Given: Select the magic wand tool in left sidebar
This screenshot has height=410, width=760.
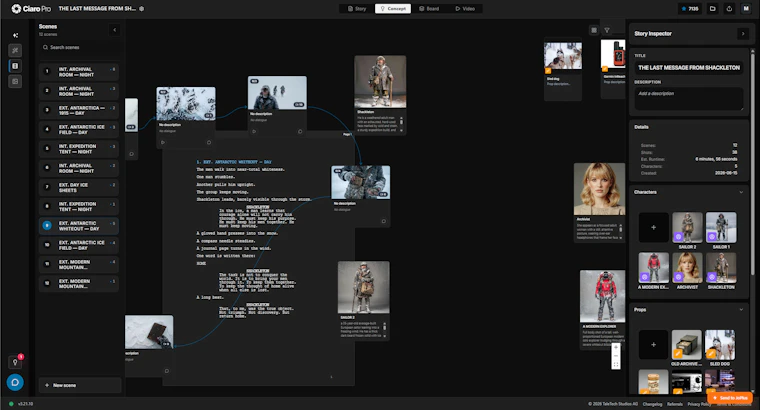Looking at the screenshot, I should pyautogui.click(x=15, y=50).
